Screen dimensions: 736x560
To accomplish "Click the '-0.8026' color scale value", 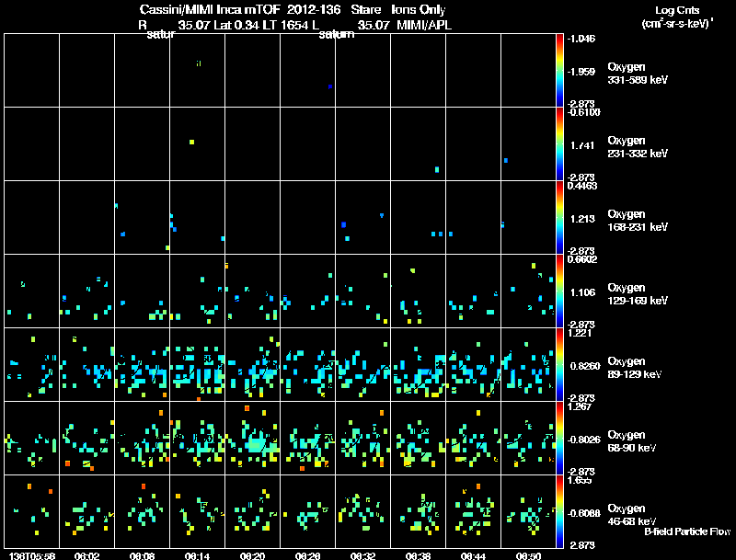I will click(x=583, y=440).
